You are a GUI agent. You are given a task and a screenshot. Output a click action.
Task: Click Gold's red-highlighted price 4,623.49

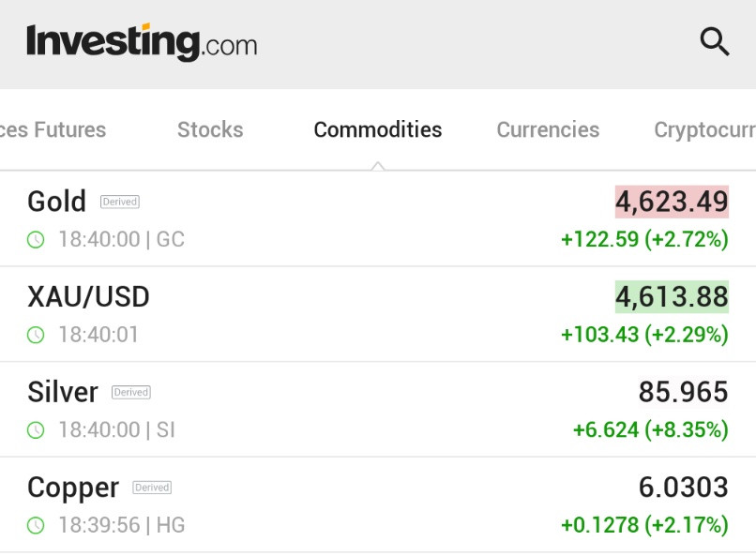click(x=672, y=202)
